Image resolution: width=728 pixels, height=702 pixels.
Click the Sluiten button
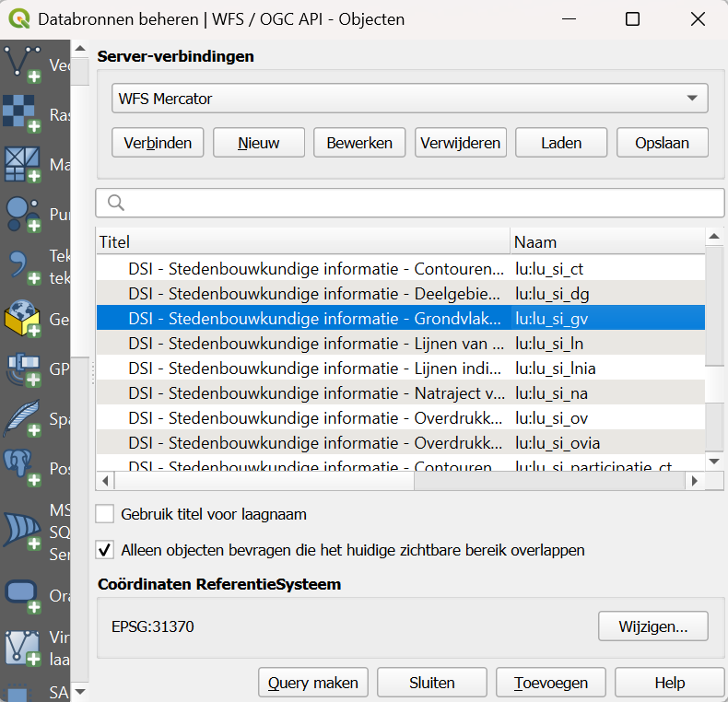(x=432, y=683)
